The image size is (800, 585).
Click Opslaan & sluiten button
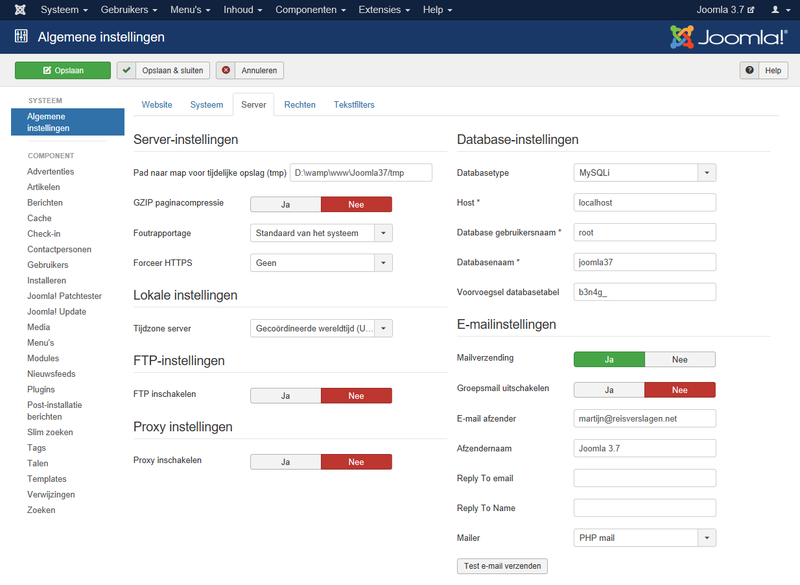click(163, 70)
